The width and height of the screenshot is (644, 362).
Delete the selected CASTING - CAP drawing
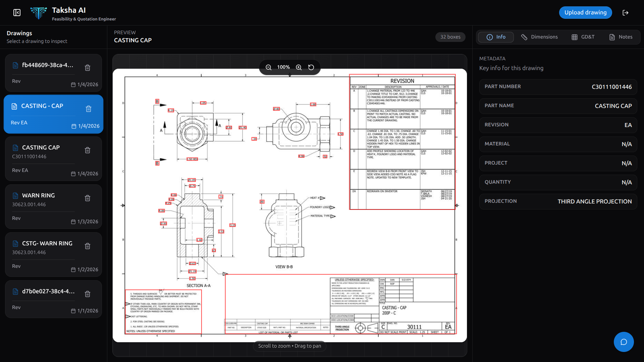point(89,109)
